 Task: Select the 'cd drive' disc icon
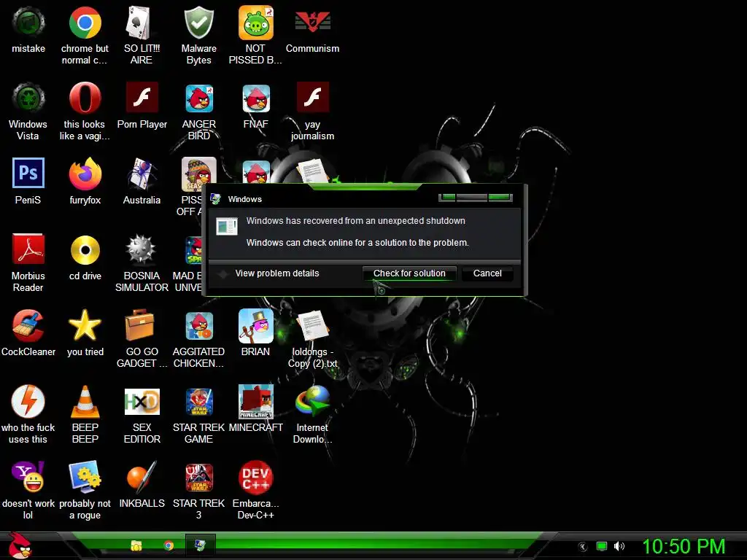coord(85,250)
